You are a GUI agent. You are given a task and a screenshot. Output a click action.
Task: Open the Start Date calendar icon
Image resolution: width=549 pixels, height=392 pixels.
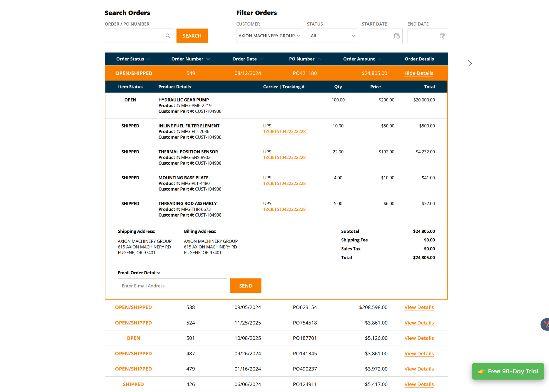[x=397, y=36]
